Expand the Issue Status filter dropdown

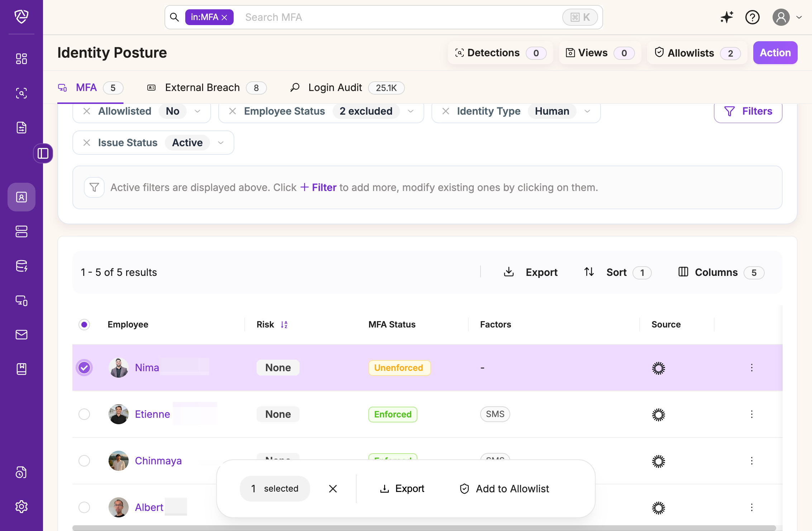(x=221, y=143)
